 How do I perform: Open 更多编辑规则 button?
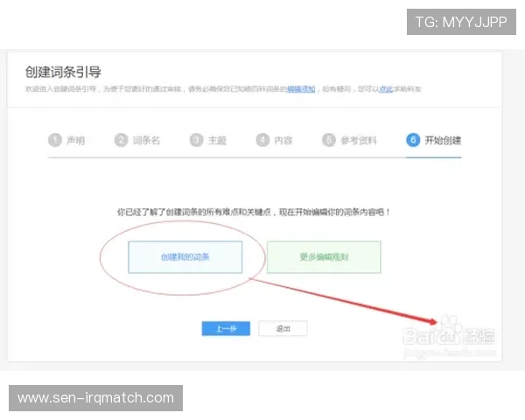[x=324, y=257]
